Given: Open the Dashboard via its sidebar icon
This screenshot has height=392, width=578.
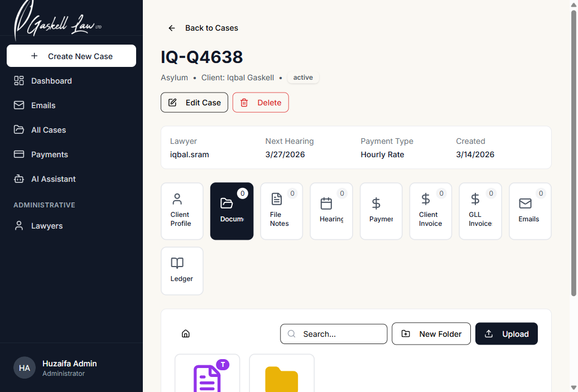Looking at the screenshot, I should tap(50, 81).
